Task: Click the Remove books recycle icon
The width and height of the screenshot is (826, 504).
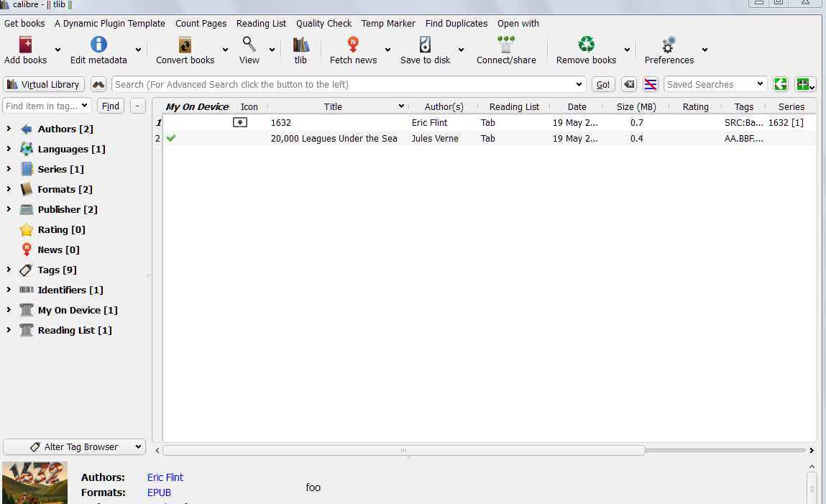Action: click(x=587, y=45)
